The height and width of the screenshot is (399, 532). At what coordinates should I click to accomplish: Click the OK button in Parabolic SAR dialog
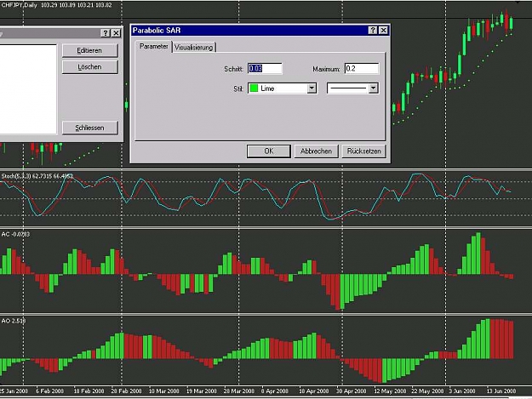pyautogui.click(x=269, y=151)
